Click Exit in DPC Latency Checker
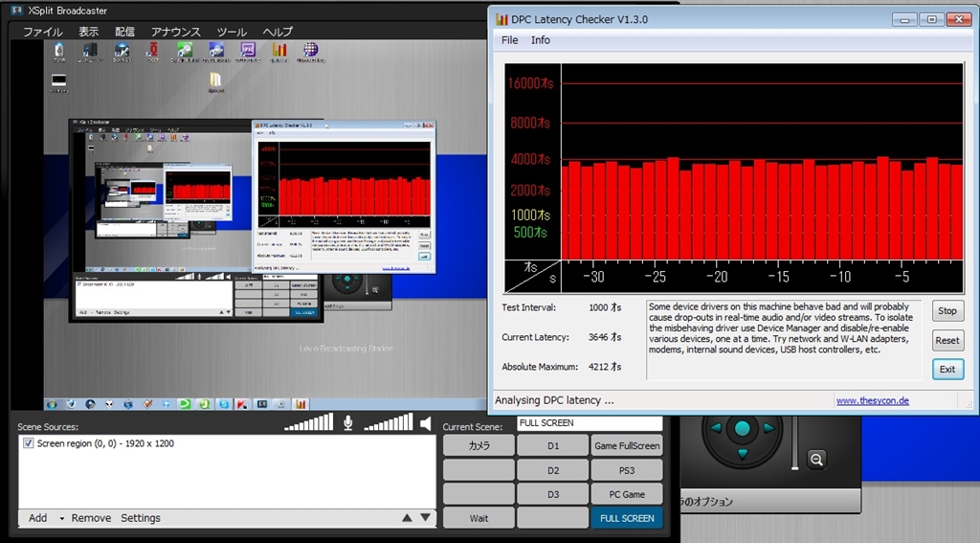The image size is (980, 543). pyautogui.click(x=947, y=369)
